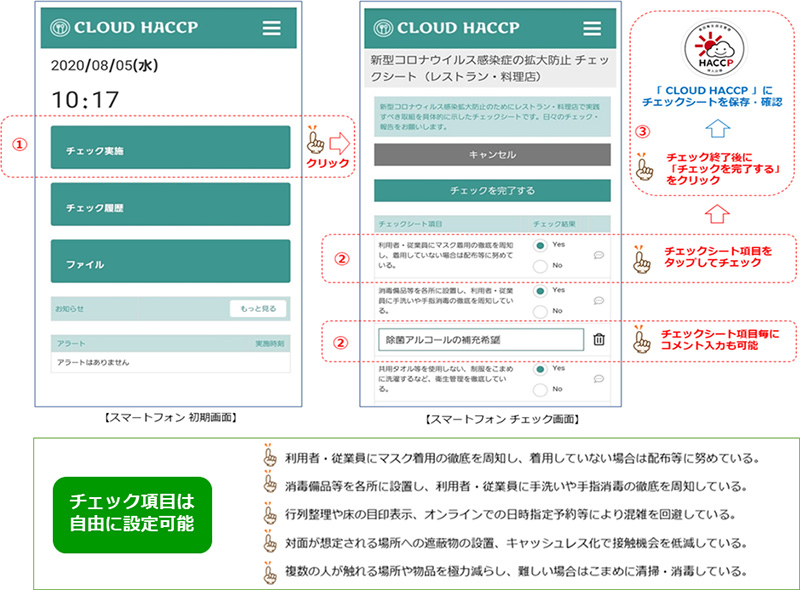Viewport: 800px width, 590px height.
Task: Click アラートはありません message
Action: coord(93,362)
